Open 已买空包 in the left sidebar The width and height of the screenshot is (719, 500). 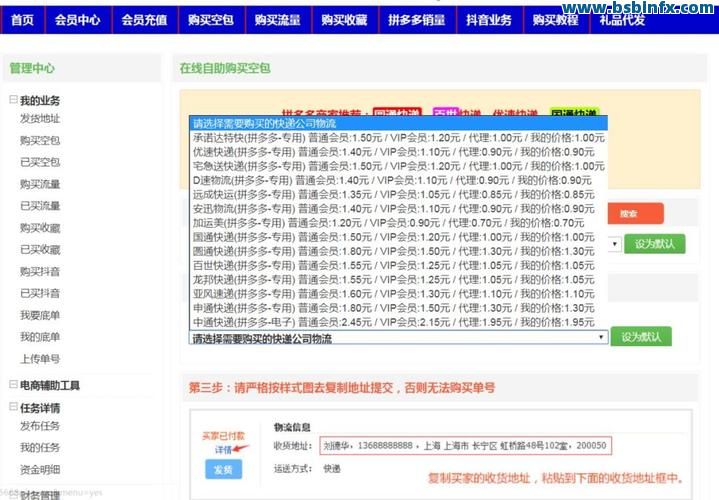pyautogui.click(x=40, y=162)
